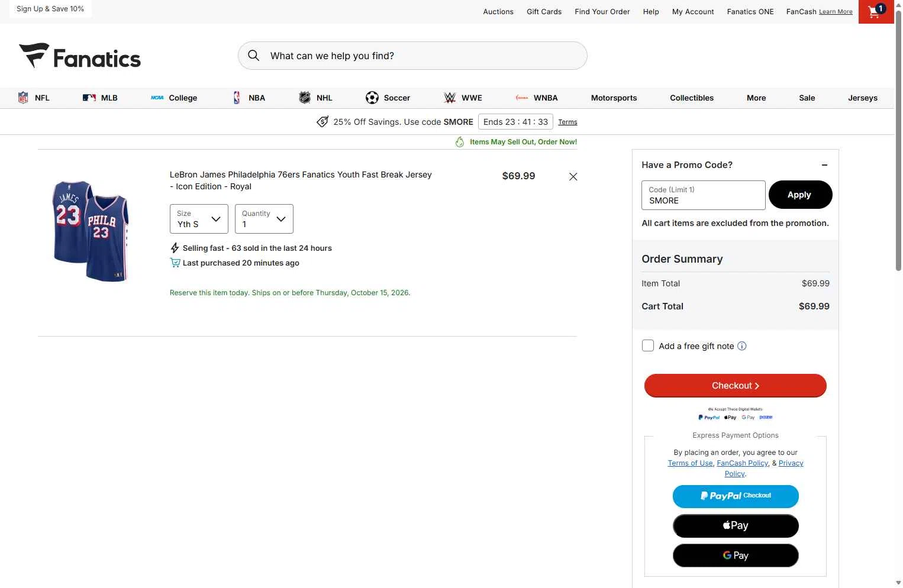Open the FanCash Policy link
This screenshot has width=903, height=588.
point(742,463)
